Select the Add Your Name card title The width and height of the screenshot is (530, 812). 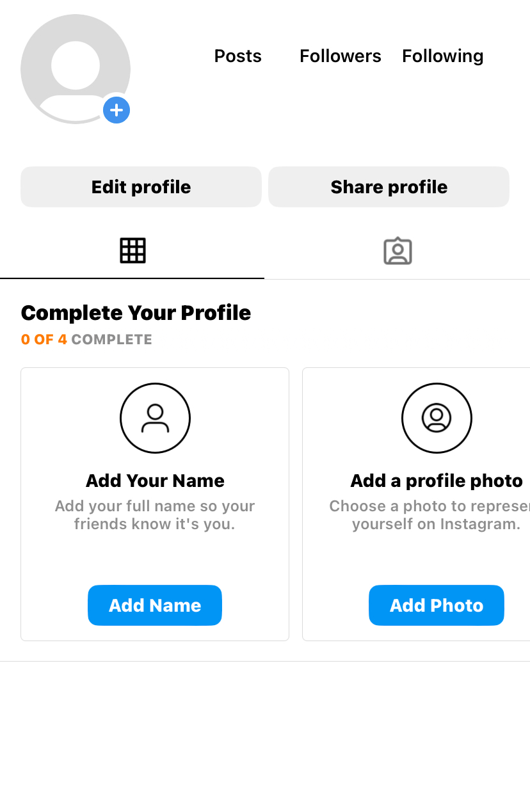pyautogui.click(x=155, y=481)
